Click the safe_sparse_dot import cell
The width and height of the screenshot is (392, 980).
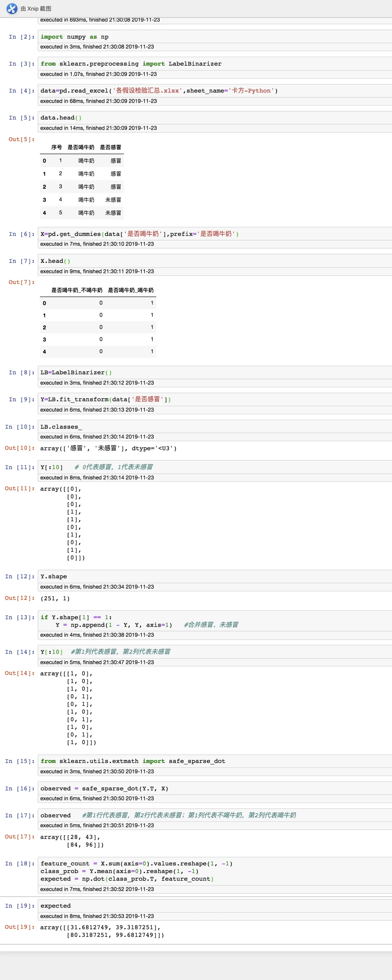[x=215, y=761]
